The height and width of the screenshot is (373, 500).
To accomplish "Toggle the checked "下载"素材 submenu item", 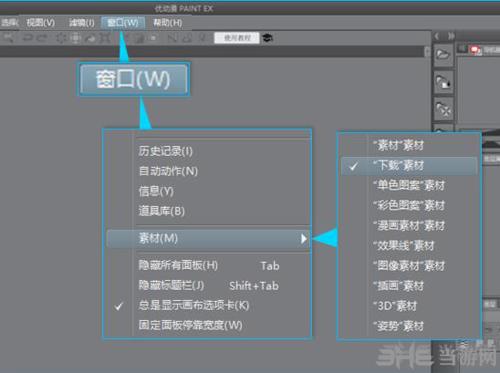I will click(409, 166).
